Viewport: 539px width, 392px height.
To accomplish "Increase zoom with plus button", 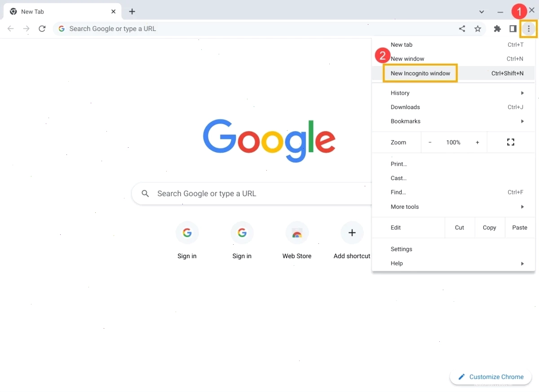I will 477,142.
